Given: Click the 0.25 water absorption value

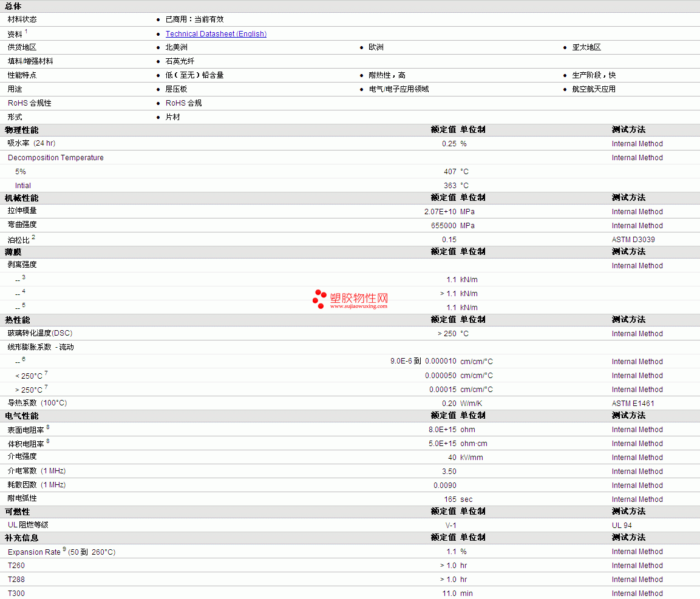Looking at the screenshot, I should (449, 144).
